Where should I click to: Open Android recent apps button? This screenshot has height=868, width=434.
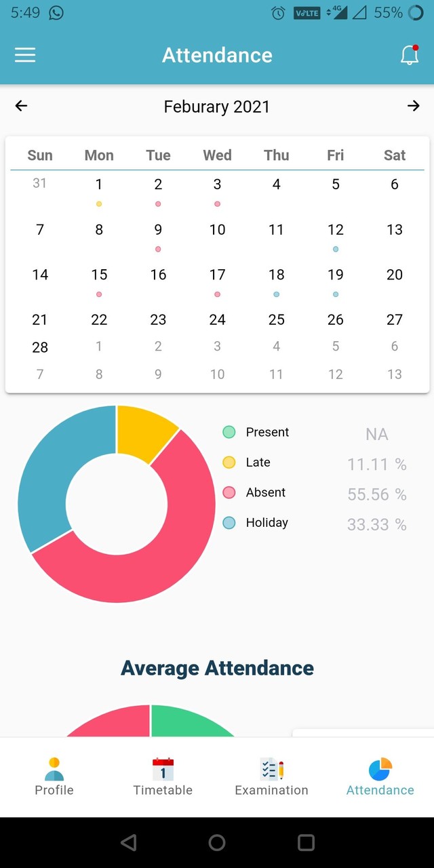click(306, 842)
